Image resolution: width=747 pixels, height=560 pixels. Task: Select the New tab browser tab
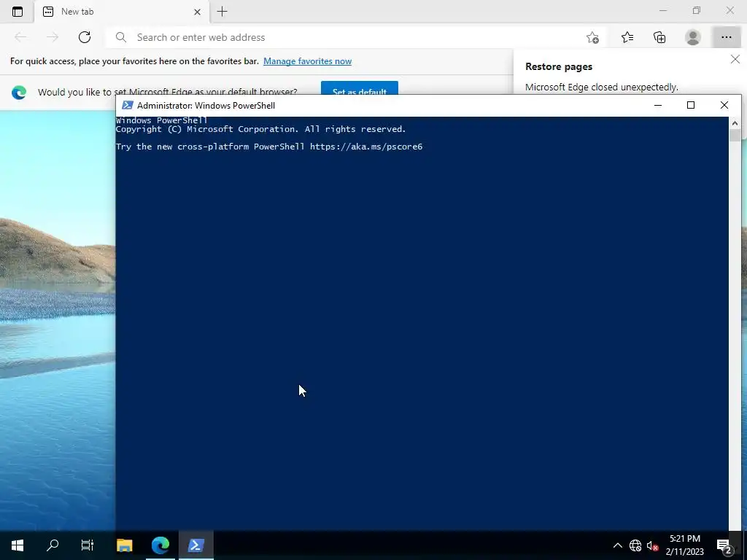[x=122, y=12]
